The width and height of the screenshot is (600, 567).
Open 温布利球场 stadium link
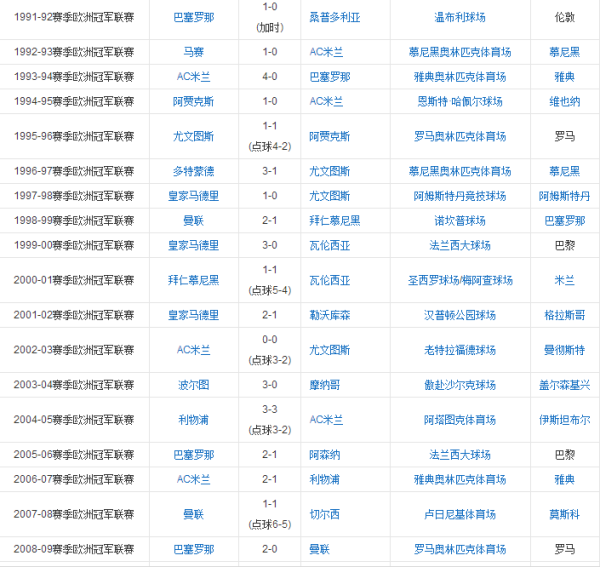(x=460, y=17)
